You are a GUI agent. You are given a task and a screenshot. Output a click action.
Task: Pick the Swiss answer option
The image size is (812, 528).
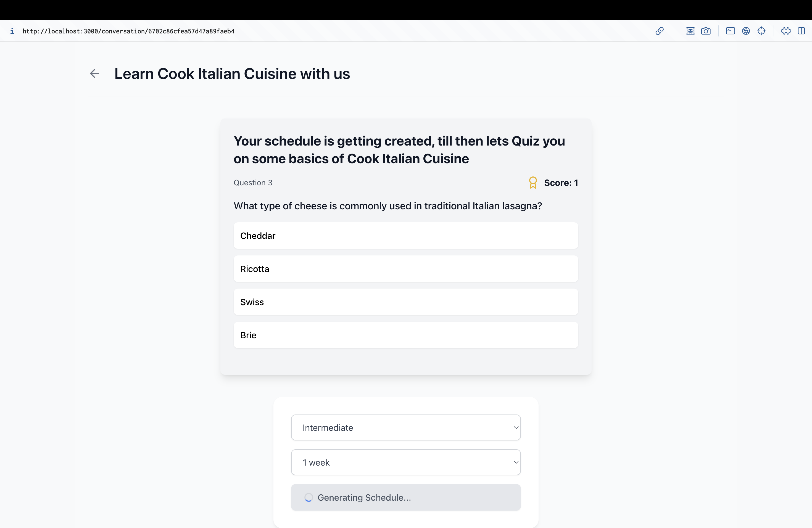pos(406,302)
